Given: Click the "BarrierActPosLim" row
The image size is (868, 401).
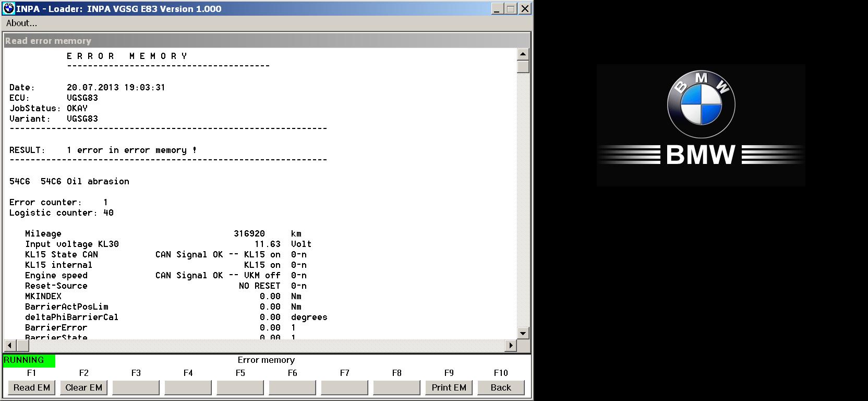Looking at the screenshot, I should tap(163, 306).
